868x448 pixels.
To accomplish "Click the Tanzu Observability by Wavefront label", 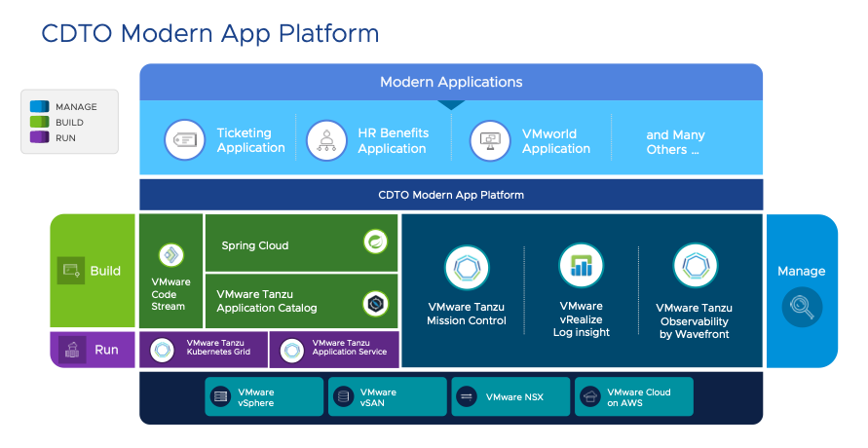I will 695,320.
